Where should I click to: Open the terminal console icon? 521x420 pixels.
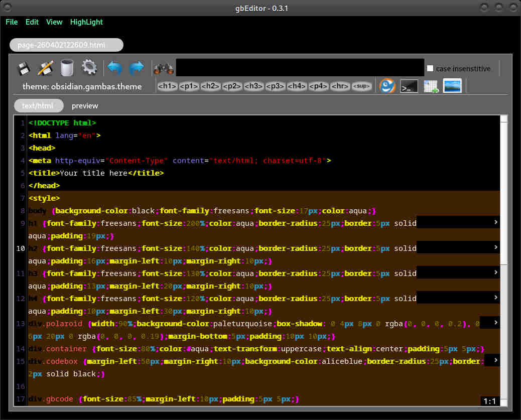pyautogui.click(x=409, y=86)
